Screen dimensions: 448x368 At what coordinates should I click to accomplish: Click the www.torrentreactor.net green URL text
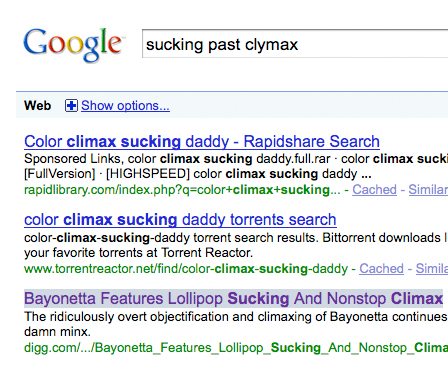(x=186, y=269)
